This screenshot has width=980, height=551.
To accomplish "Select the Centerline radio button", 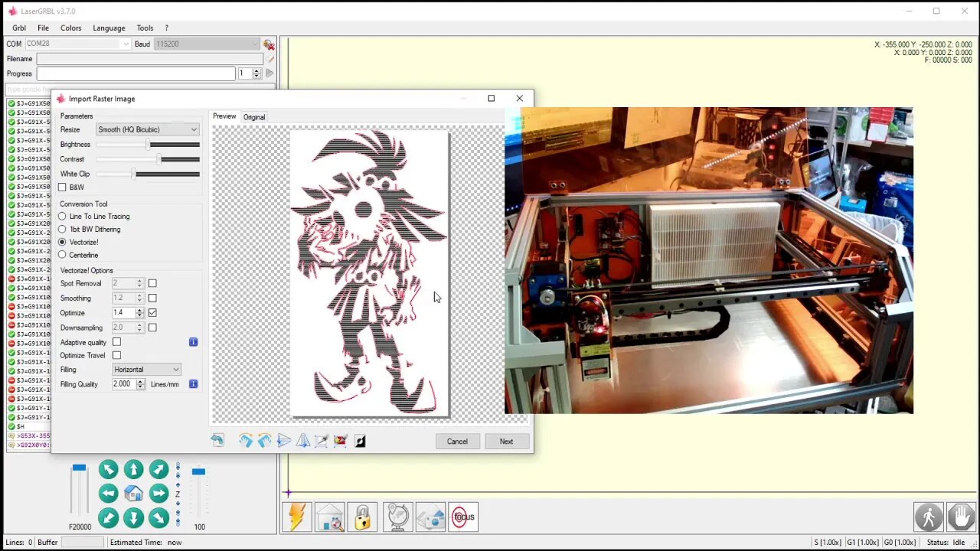I will point(62,256).
